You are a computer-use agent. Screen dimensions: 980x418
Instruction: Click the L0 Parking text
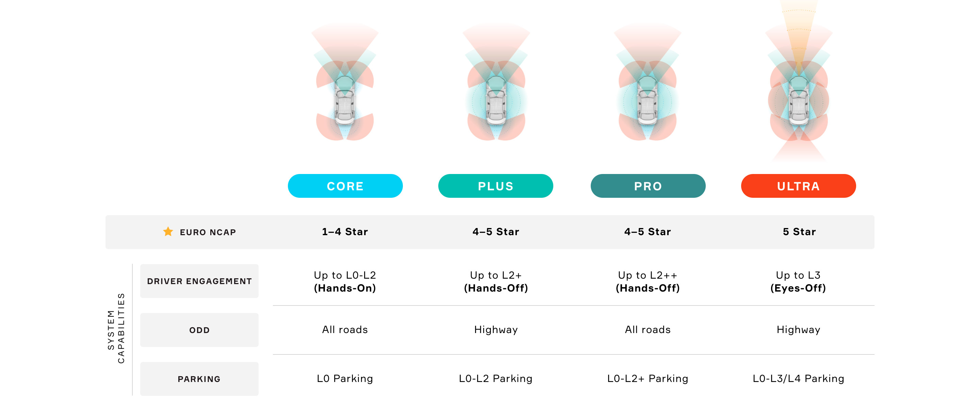pos(345,379)
